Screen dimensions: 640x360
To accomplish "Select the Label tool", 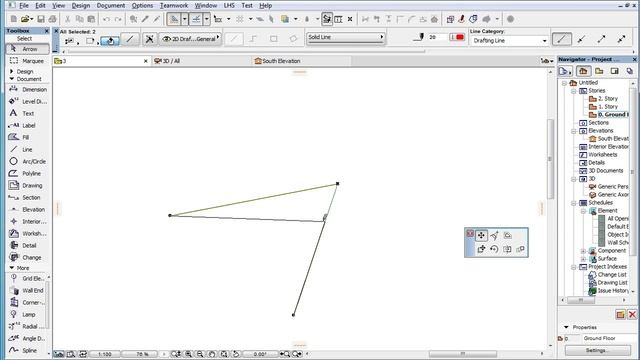I will pyautogui.click(x=27, y=125).
